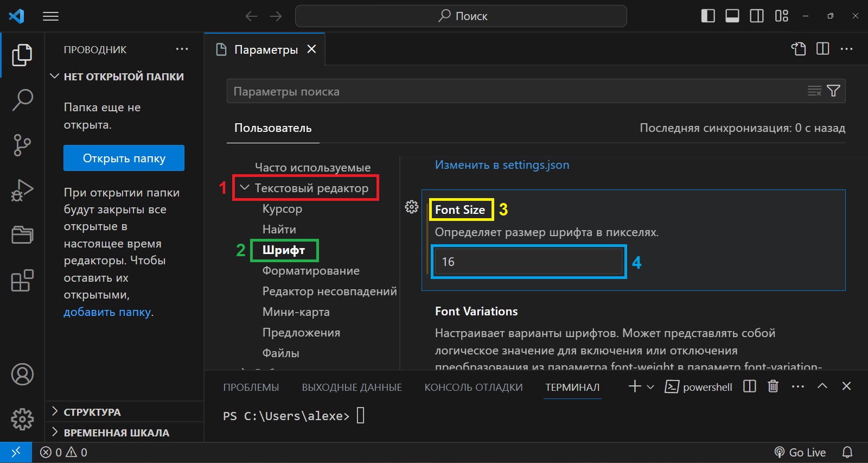
Task: Open the settings filter funnel
Action: (834, 91)
